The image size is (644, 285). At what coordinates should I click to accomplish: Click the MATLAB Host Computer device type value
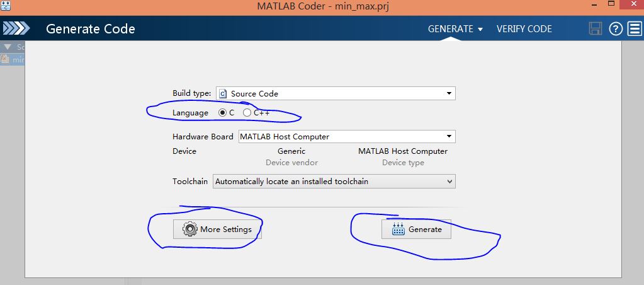click(x=403, y=151)
